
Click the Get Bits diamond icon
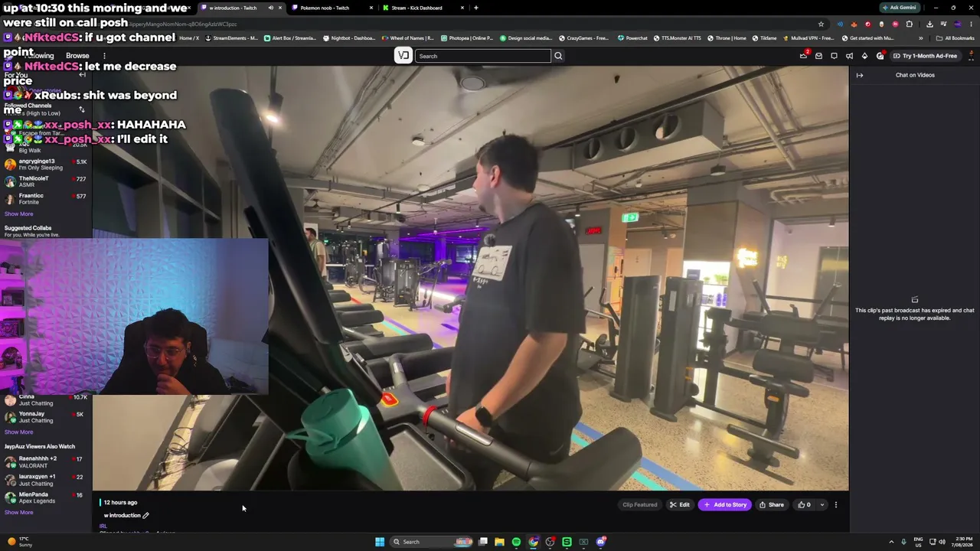click(864, 56)
